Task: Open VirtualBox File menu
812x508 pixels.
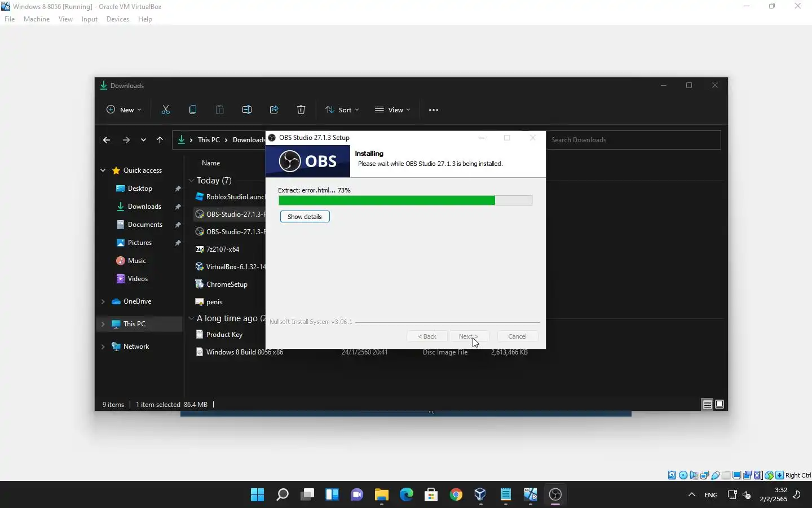Action: [10, 19]
